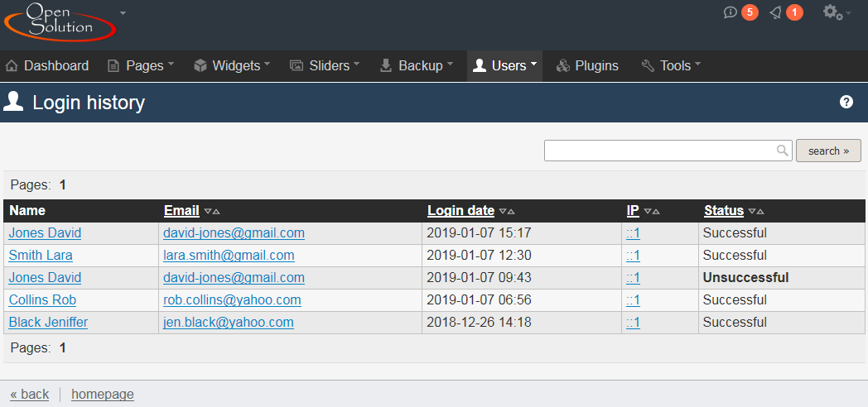Click the ::1 IP link in Black Jennifer row
This screenshot has width=868, height=407.
[x=633, y=323]
